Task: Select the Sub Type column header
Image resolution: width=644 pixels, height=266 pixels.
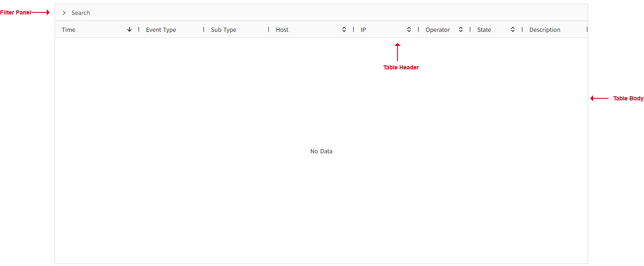Action: [x=223, y=29]
